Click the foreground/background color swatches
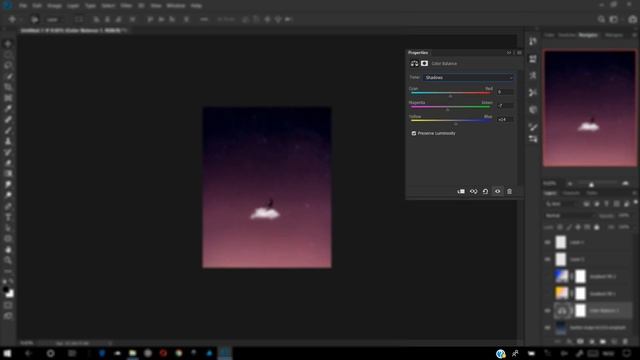This screenshot has height=360, width=640. [8, 291]
